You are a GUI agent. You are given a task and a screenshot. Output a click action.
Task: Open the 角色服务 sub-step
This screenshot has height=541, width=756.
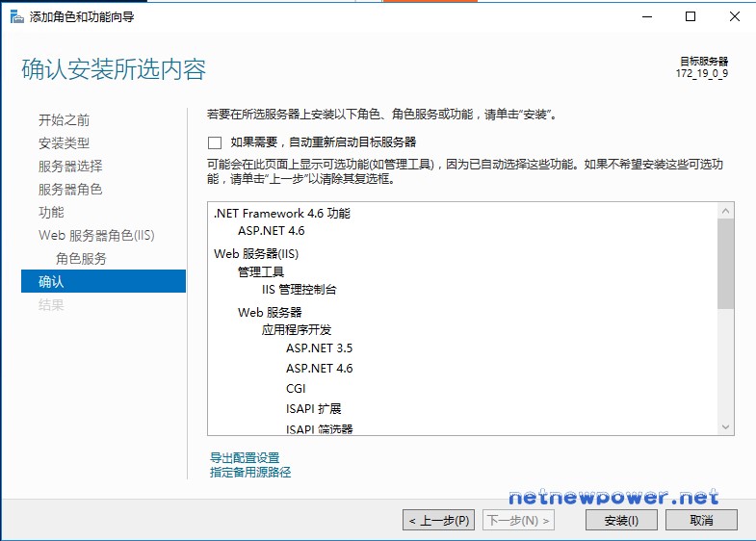[x=81, y=259]
